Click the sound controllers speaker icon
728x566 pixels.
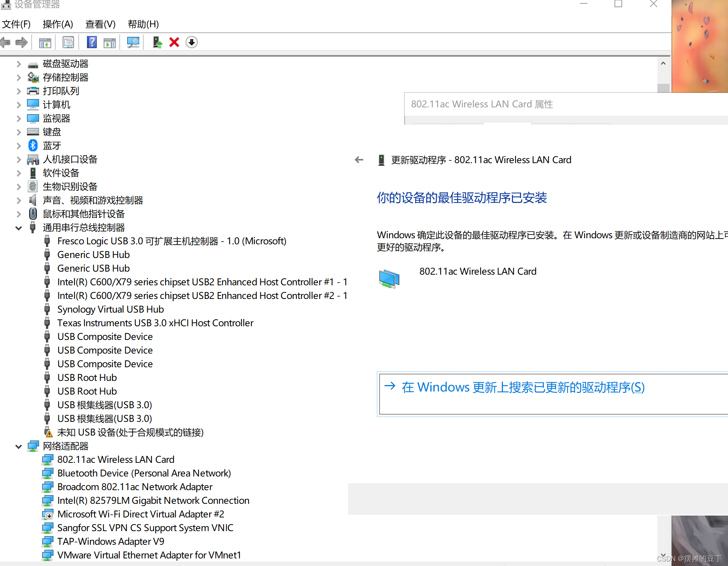click(x=33, y=200)
